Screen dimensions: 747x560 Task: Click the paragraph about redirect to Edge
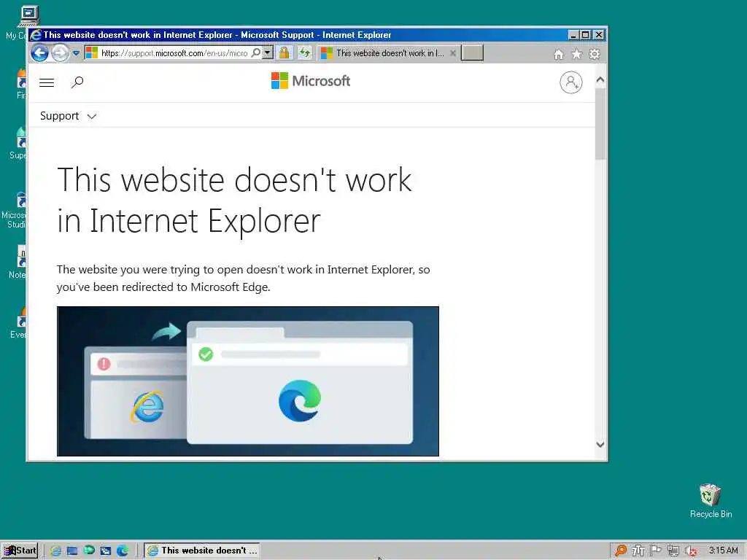click(244, 278)
